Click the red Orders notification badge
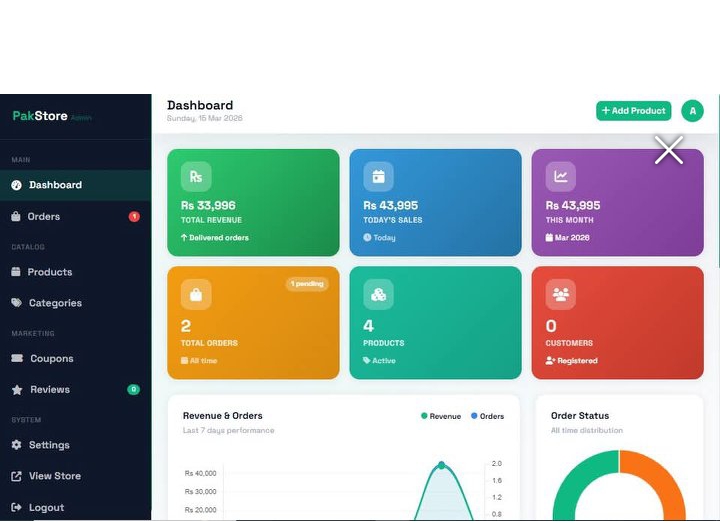 click(134, 216)
